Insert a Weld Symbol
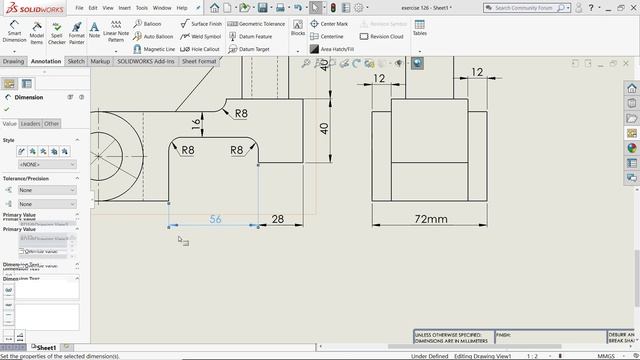640x360 pixels. click(x=201, y=36)
